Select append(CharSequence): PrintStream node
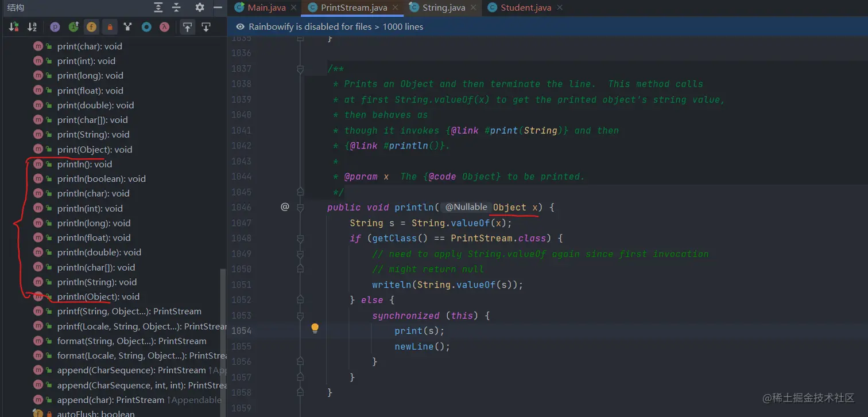Viewport: 868px width, 417px height. pyautogui.click(x=131, y=371)
